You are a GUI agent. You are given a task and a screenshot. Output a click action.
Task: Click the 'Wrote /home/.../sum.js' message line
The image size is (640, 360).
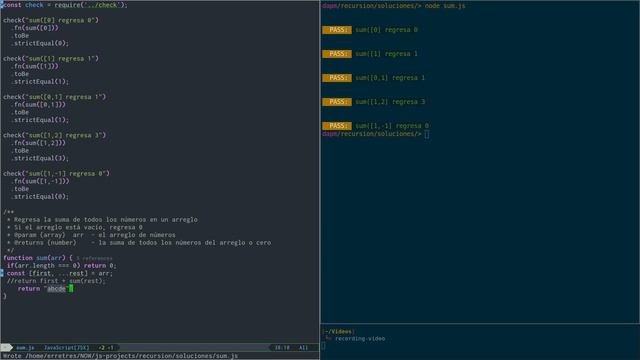coord(120,356)
